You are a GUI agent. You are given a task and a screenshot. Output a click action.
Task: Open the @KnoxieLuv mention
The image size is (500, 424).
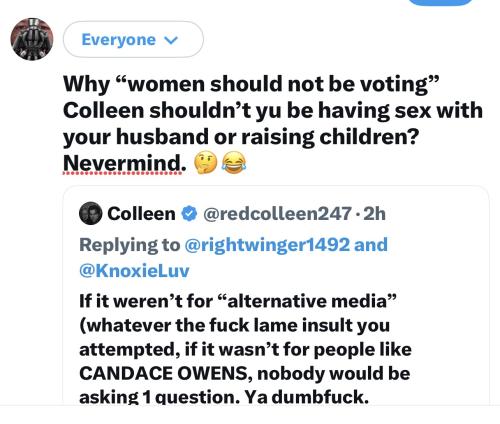pyautogui.click(x=134, y=270)
